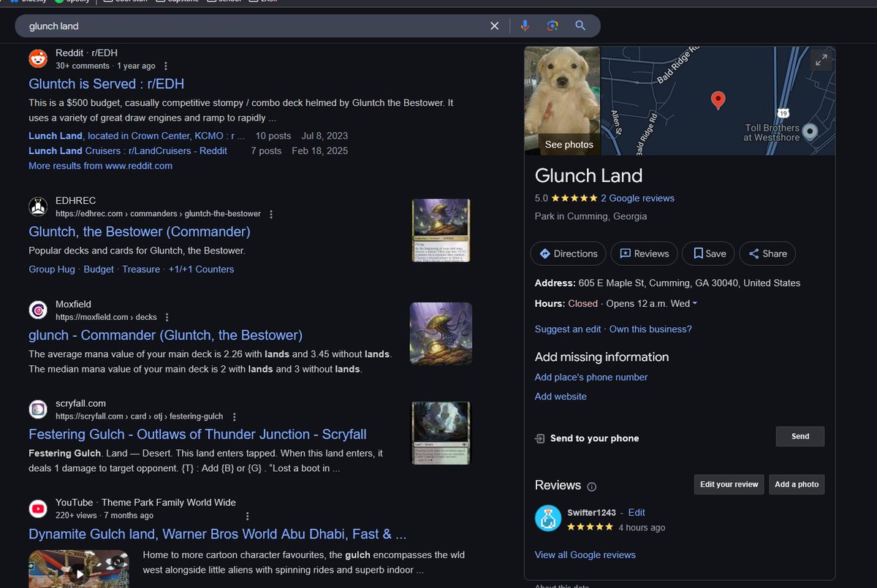
Task: Click the EDHREC site favicon
Action: (38, 207)
